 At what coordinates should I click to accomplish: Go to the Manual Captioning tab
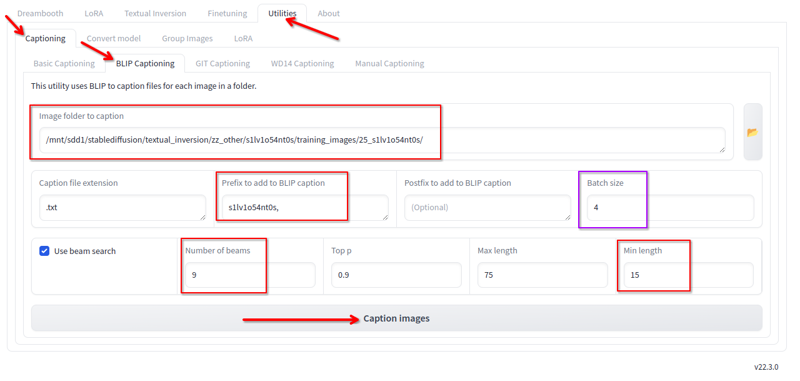point(389,64)
